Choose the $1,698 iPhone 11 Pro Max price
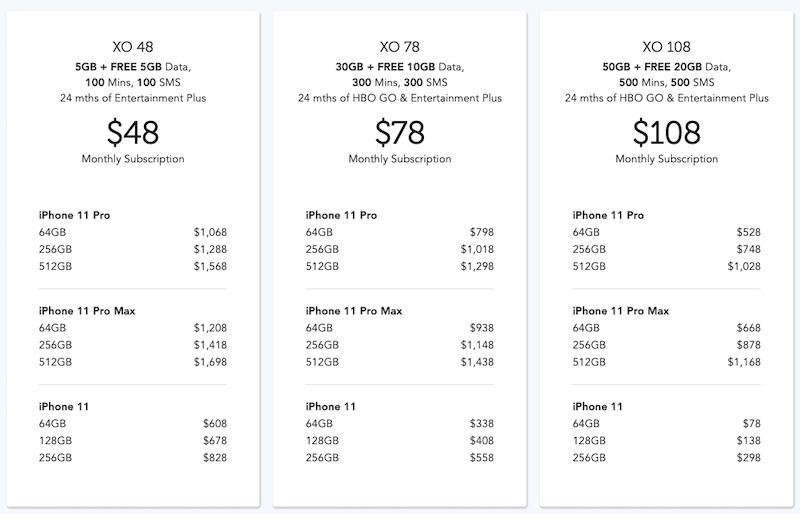This screenshot has height=514, width=800. [210, 362]
